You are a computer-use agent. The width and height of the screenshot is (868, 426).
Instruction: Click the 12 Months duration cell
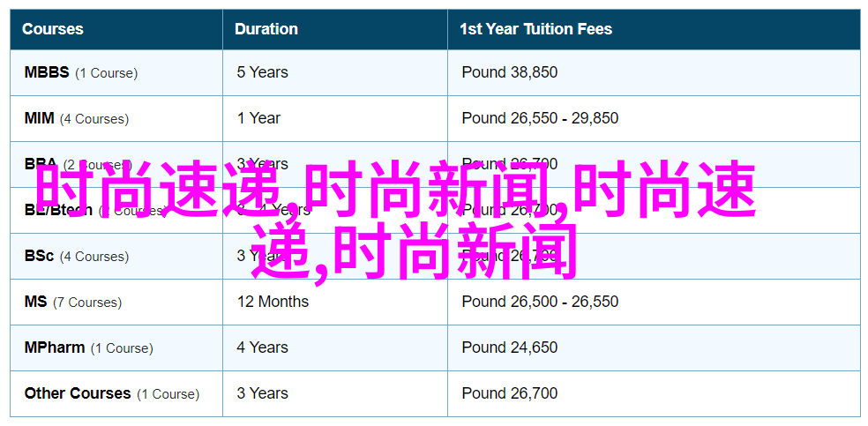[x=273, y=302]
